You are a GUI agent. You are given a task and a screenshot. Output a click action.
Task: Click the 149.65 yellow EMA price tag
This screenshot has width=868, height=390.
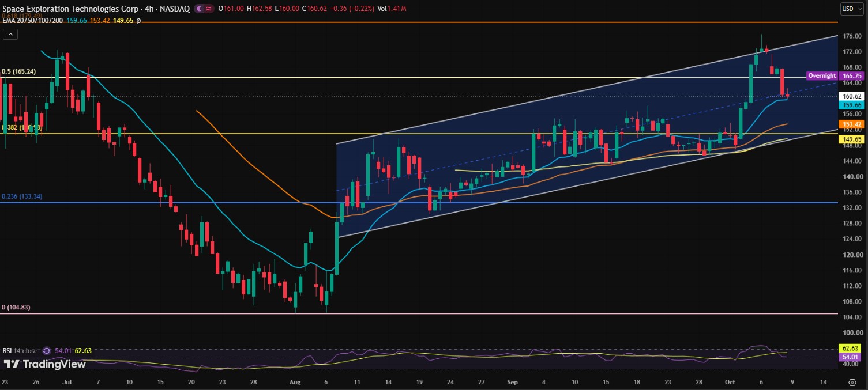coord(851,139)
